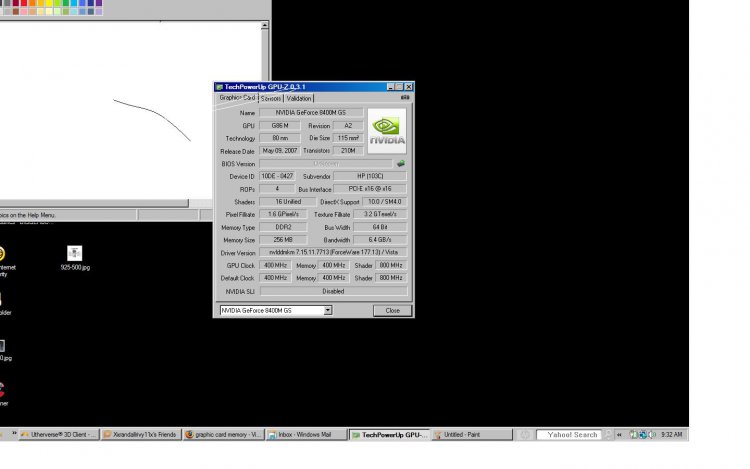Click the Revision value A2

348,126
